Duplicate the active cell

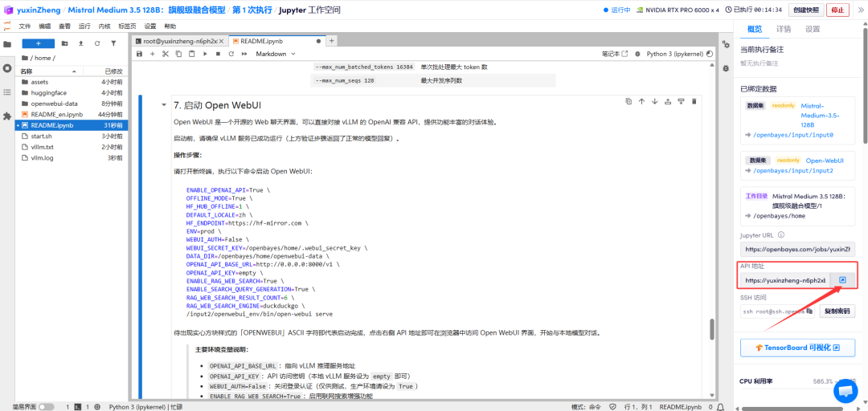(x=628, y=101)
